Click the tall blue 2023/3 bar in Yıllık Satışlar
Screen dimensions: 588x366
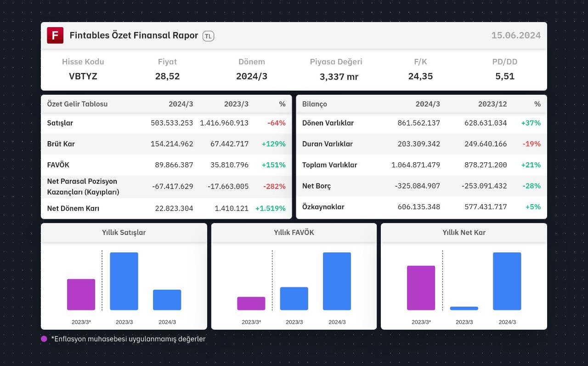[124, 281]
